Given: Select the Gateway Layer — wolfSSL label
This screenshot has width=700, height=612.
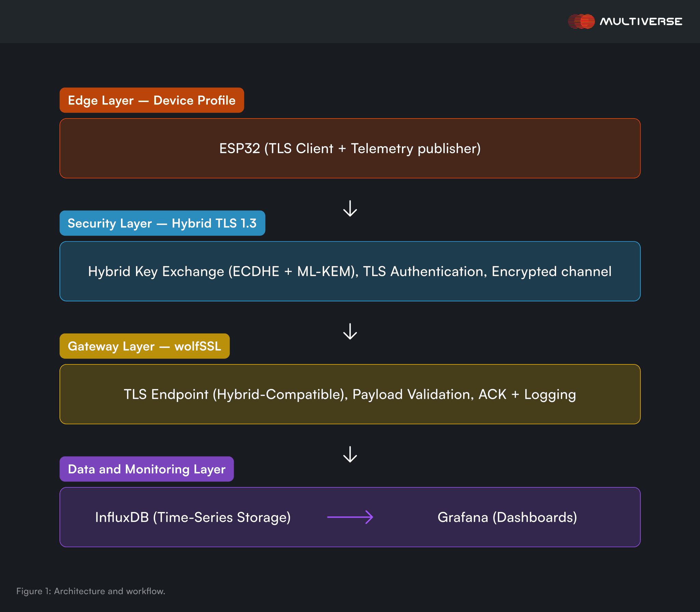Looking at the screenshot, I should 145,346.
